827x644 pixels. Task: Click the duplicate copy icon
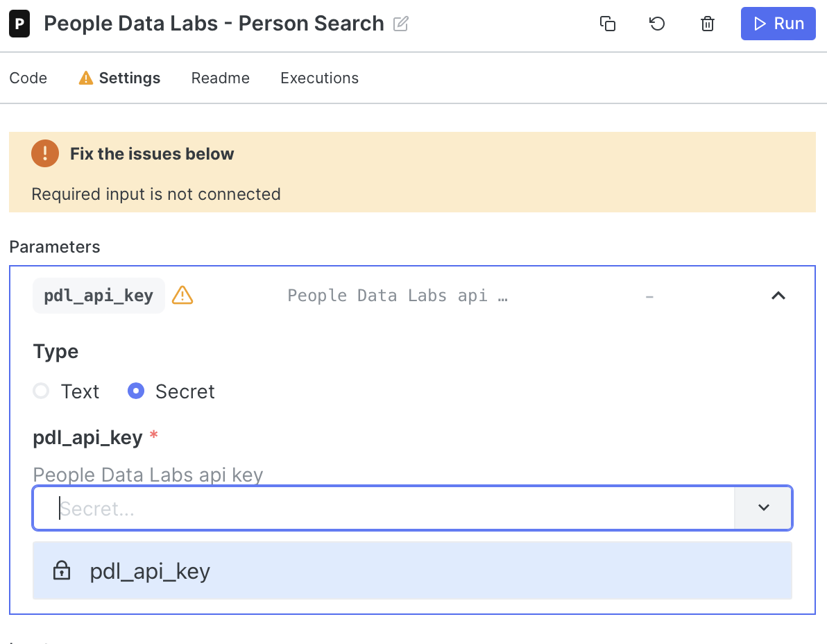(608, 24)
